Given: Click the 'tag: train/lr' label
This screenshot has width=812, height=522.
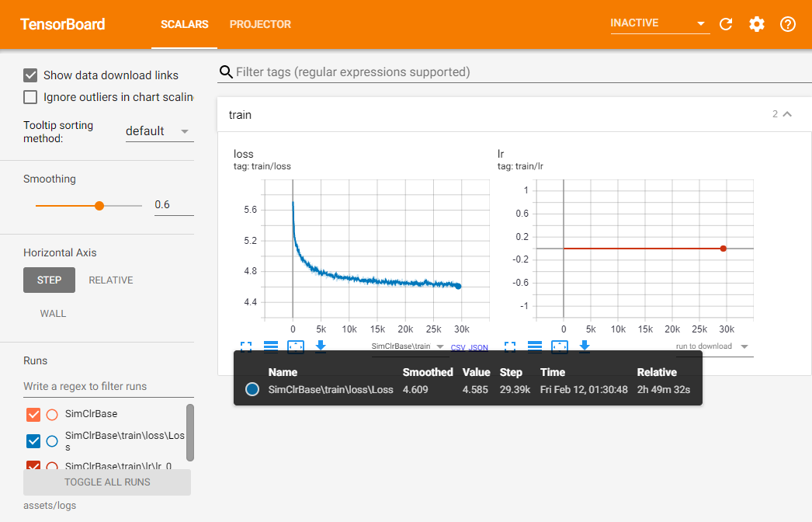Looking at the screenshot, I should click(x=520, y=166).
